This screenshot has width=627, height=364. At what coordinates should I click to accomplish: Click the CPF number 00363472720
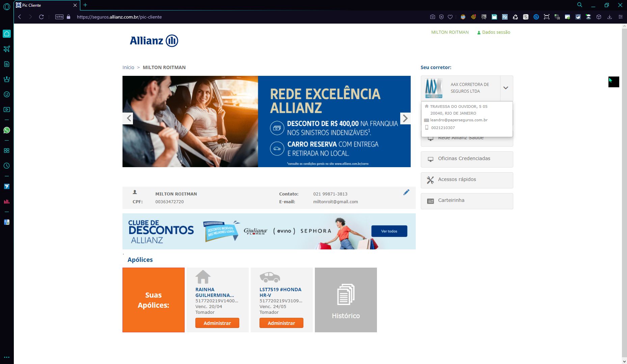[169, 202]
